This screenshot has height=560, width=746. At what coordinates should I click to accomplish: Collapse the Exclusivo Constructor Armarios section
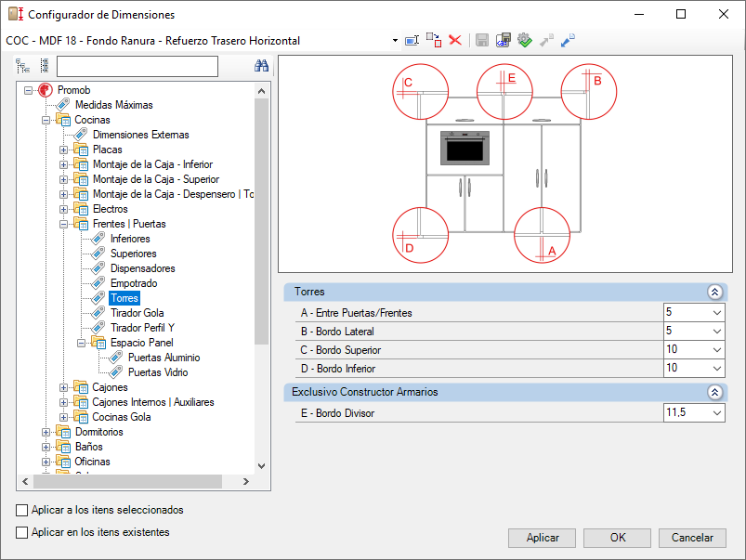pos(714,392)
